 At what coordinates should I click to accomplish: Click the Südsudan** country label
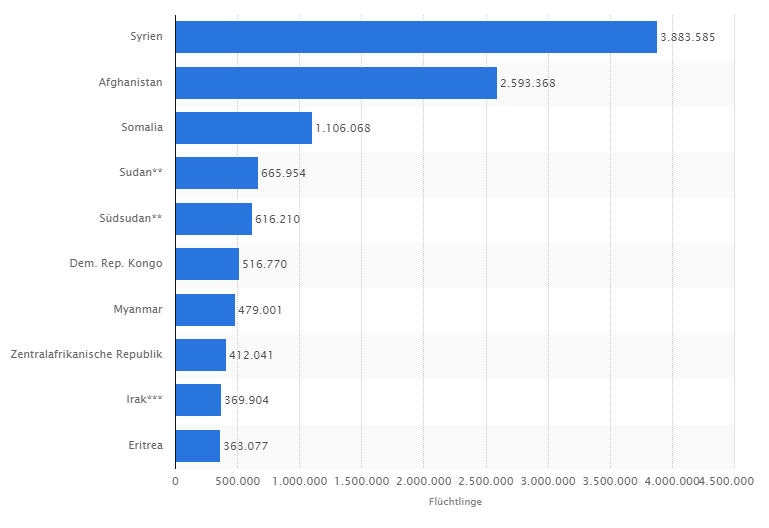pos(130,218)
